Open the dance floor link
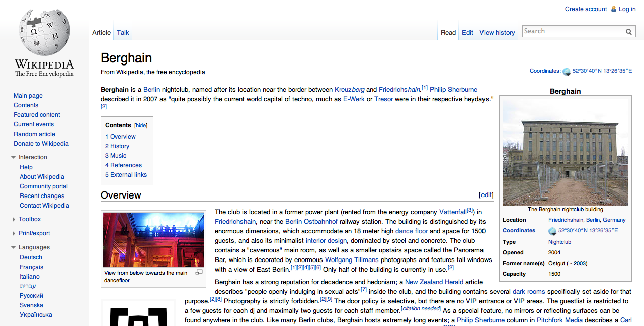 [x=412, y=231]
